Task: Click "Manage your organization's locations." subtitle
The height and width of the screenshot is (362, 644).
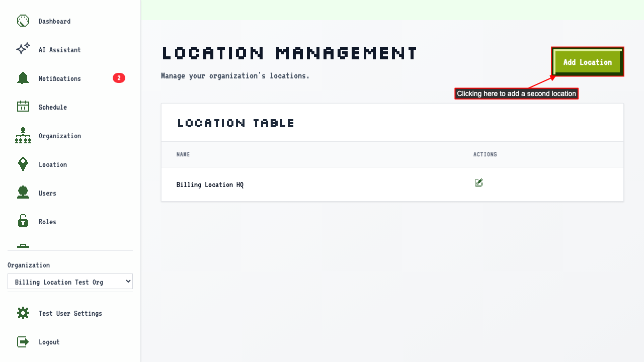Action: pos(235,76)
